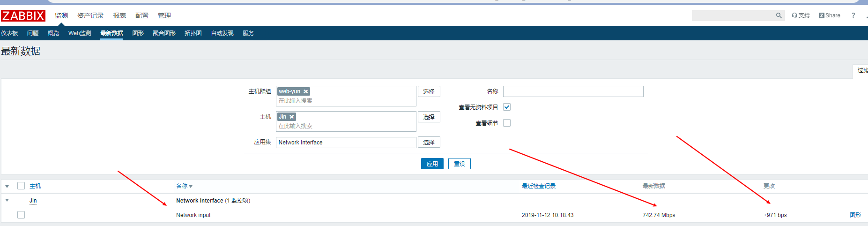Open the 支持 support link
This screenshot has height=226, width=868.
(x=801, y=15)
